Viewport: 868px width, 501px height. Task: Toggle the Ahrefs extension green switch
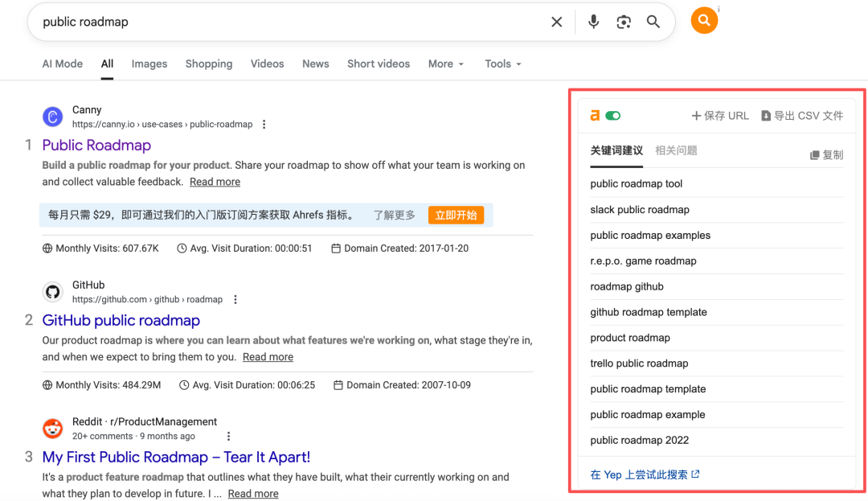point(613,116)
